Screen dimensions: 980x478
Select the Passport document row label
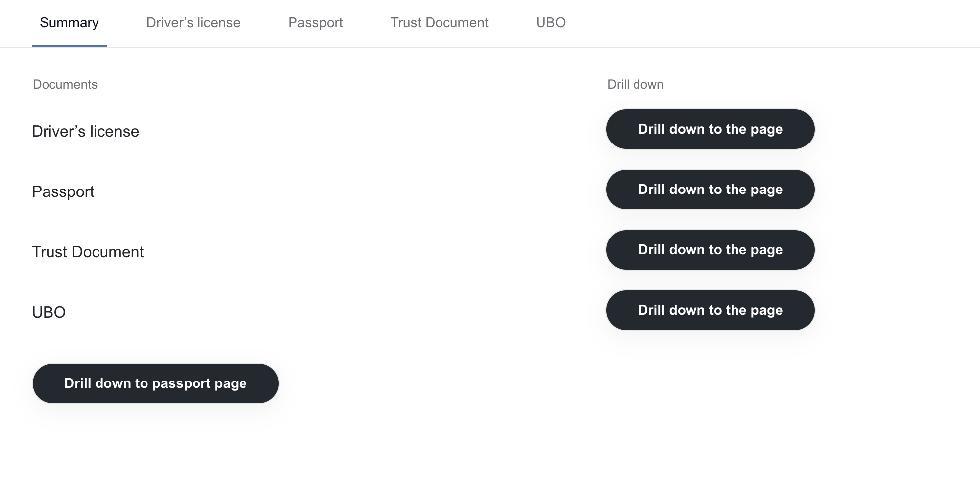click(x=63, y=191)
